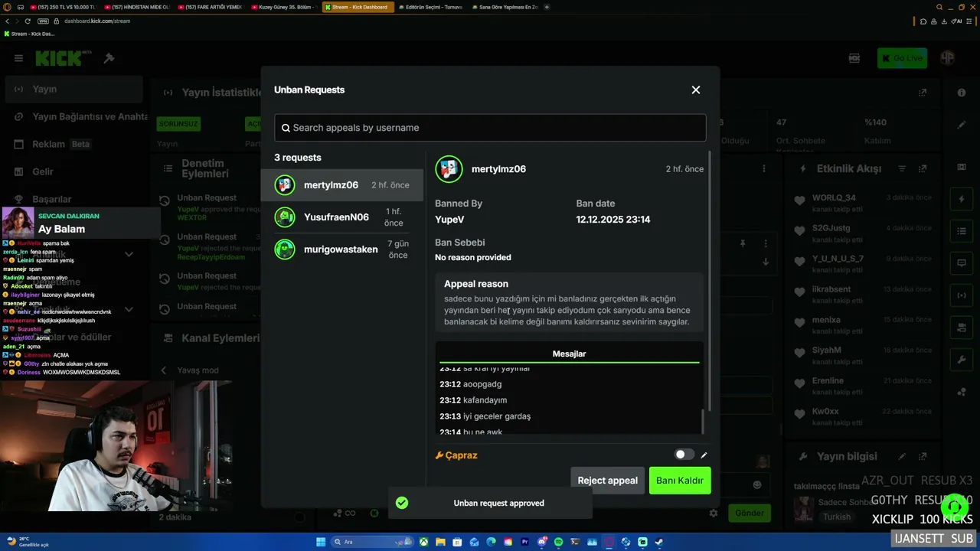Switch to the Mesajlar tab

pyautogui.click(x=569, y=354)
